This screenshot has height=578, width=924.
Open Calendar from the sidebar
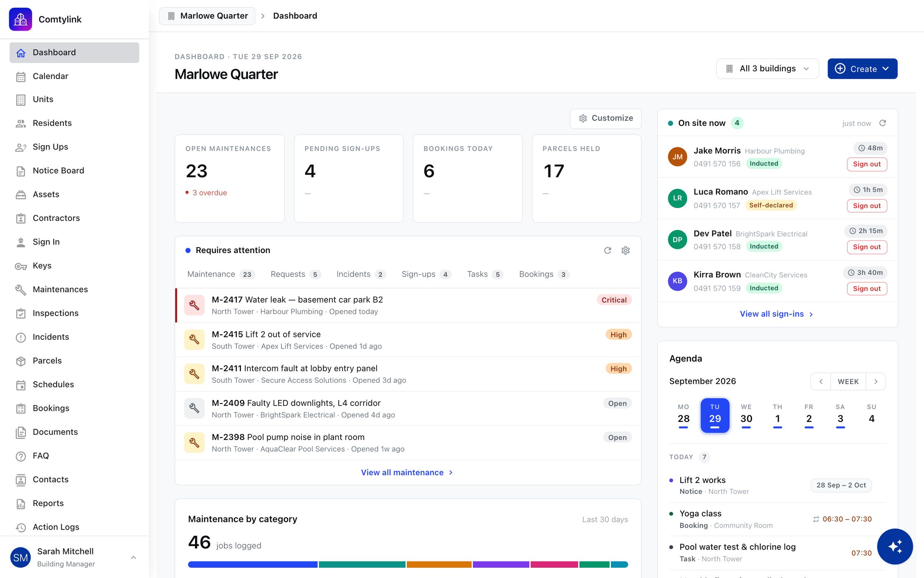click(x=74, y=76)
